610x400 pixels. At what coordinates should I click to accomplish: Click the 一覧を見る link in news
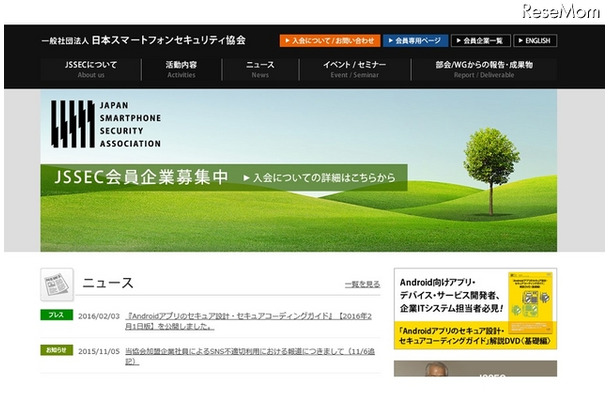[x=362, y=285]
